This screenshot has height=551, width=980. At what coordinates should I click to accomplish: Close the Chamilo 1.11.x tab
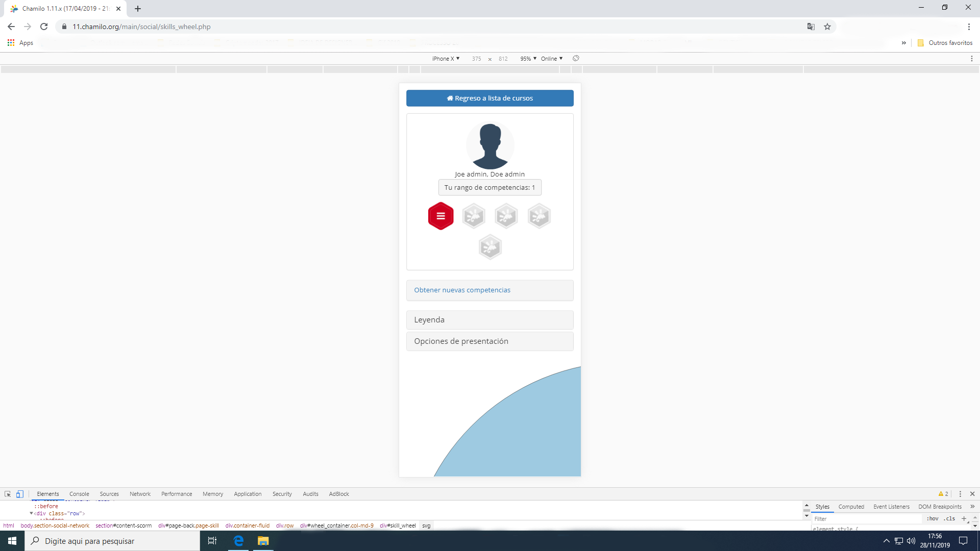[x=118, y=9]
